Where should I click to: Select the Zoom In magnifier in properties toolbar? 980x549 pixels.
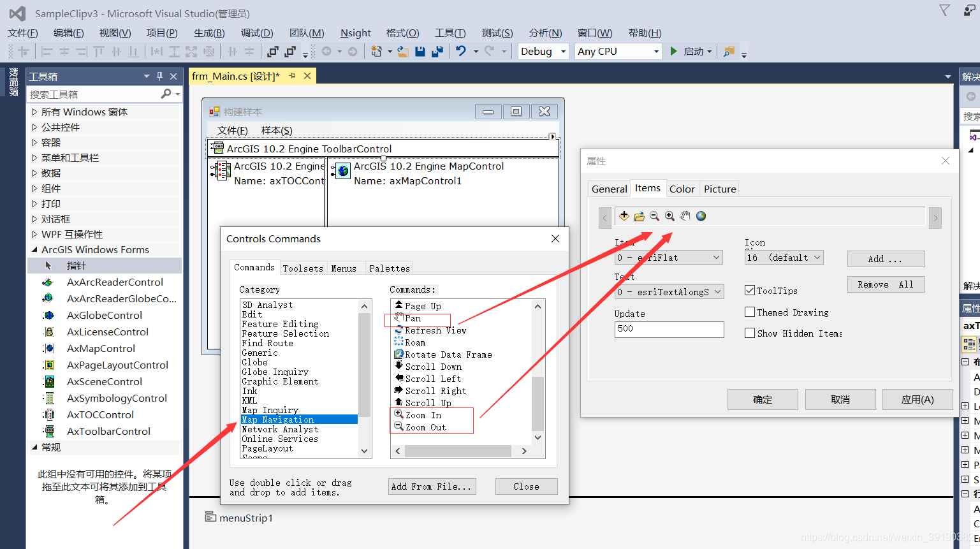coord(669,216)
